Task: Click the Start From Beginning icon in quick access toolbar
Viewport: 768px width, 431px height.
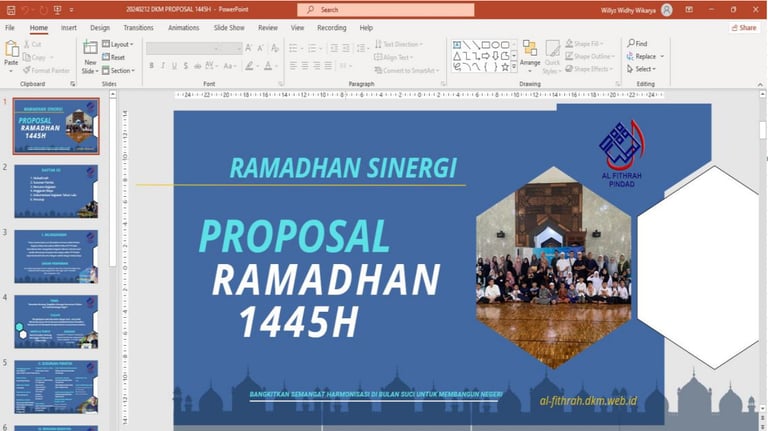Action: tap(57, 10)
